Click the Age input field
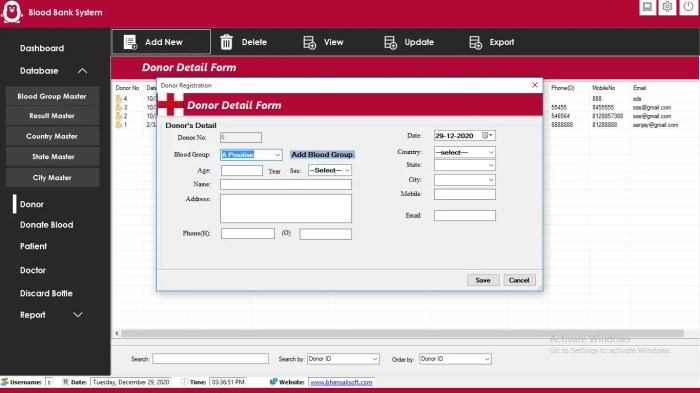 point(242,171)
